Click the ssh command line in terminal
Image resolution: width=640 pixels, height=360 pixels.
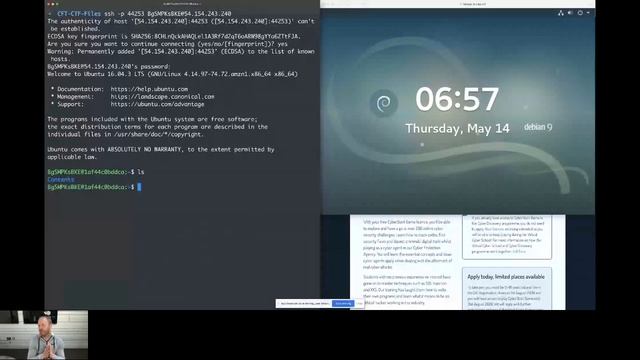[x=140, y=13]
